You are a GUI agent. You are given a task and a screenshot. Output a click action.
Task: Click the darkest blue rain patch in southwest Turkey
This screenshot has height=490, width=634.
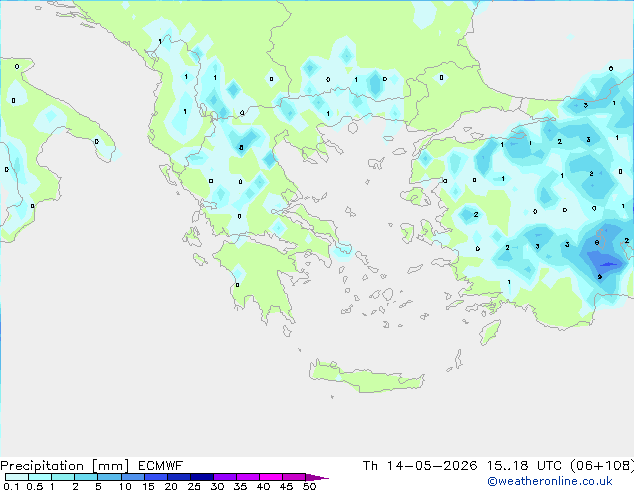(607, 264)
